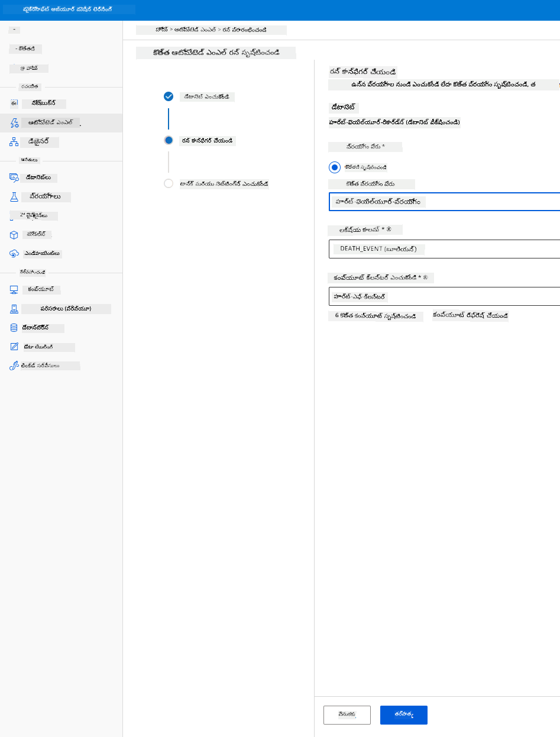
Task: Click the Automated ML breadcrumb link
Action: (195, 30)
